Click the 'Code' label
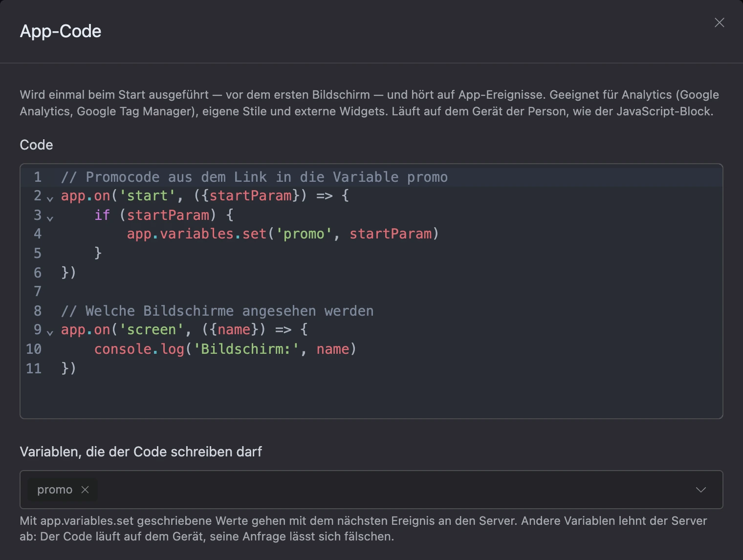743x560 pixels. [36, 145]
